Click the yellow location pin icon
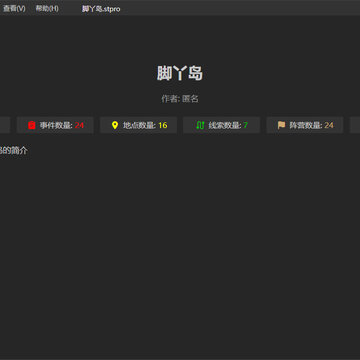 point(115,125)
